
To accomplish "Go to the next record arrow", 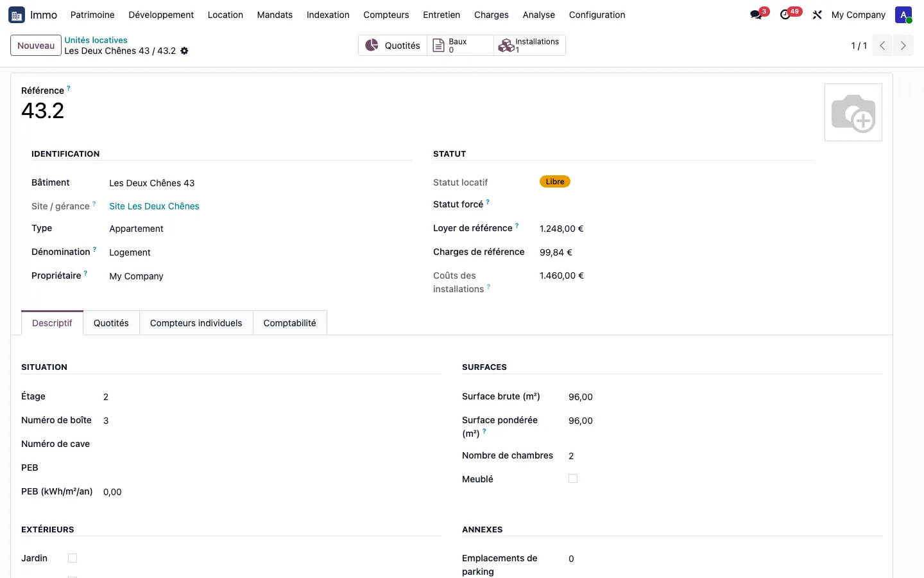I will pos(903,46).
